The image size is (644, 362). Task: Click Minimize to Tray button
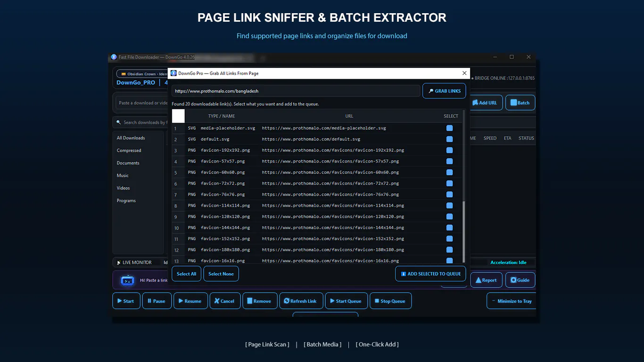511,301
